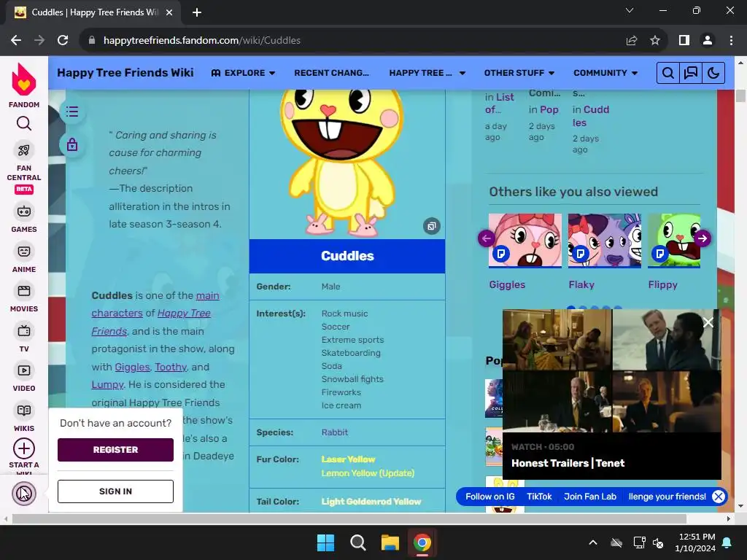Open the Wikis book icon
Viewport: 747px width, 560px height.
click(x=24, y=411)
